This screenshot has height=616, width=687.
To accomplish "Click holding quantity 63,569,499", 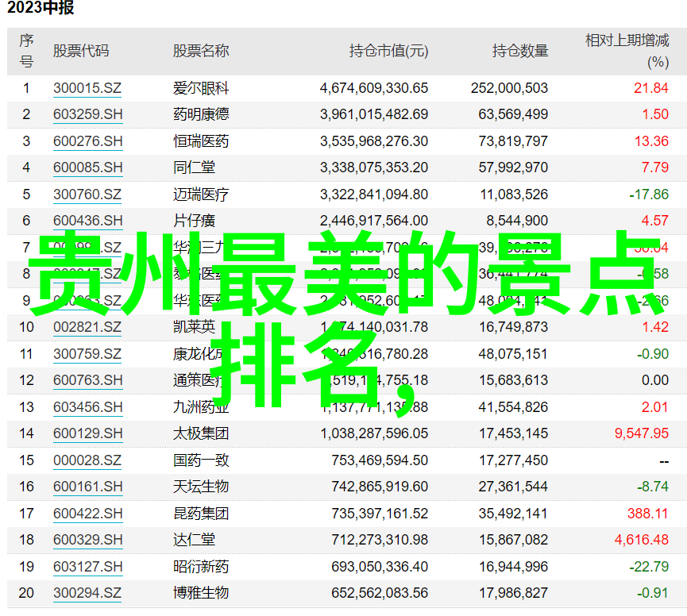I will tap(513, 115).
